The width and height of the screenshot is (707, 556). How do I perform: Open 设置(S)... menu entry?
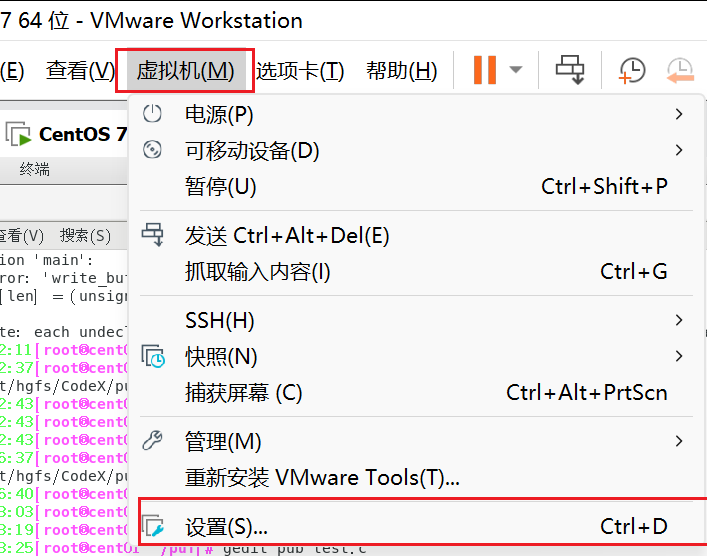point(416,526)
